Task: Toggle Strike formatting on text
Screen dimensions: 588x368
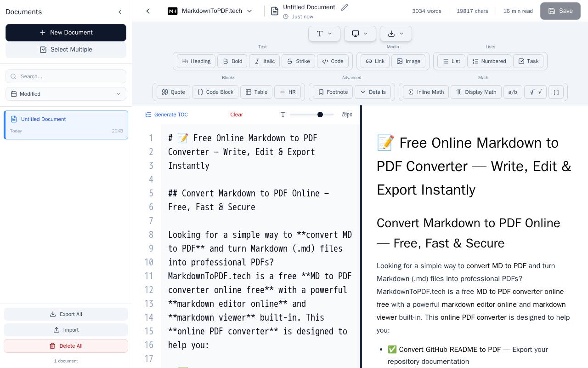Action: pos(298,61)
